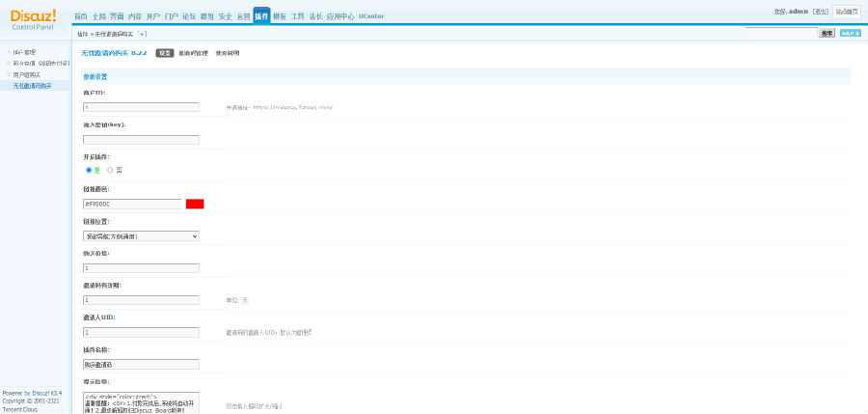Click the 搜索 search button
The height and width of the screenshot is (414, 868).
(827, 33)
